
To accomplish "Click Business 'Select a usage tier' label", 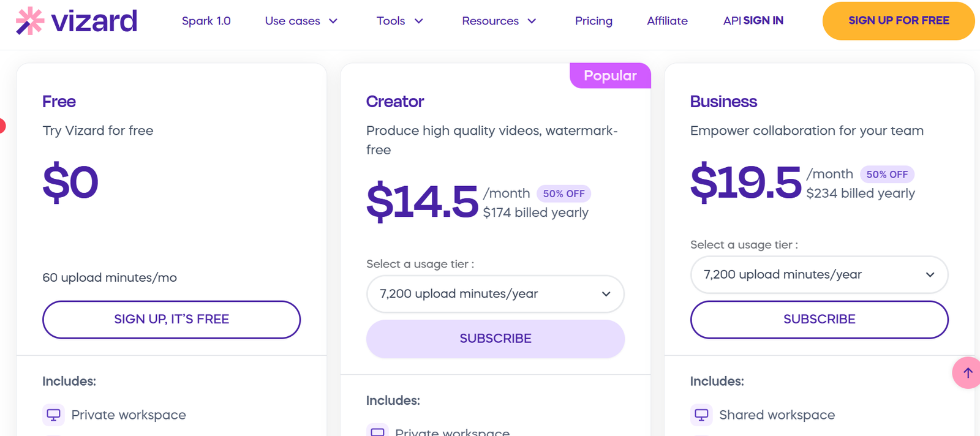I will click(744, 244).
